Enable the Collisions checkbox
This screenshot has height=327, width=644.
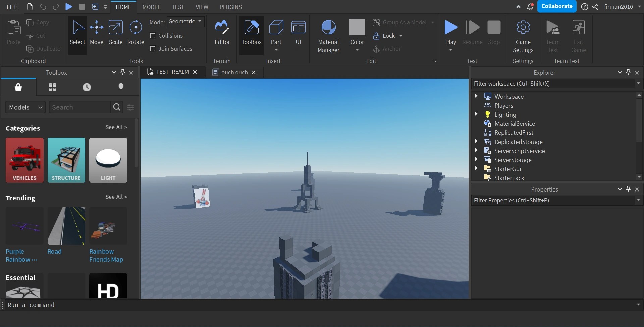click(x=153, y=35)
